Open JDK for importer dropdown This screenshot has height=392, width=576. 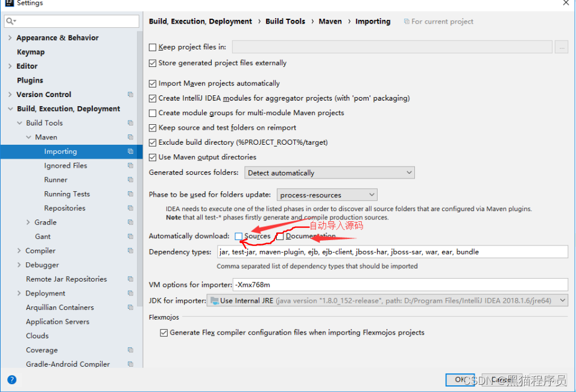click(387, 300)
